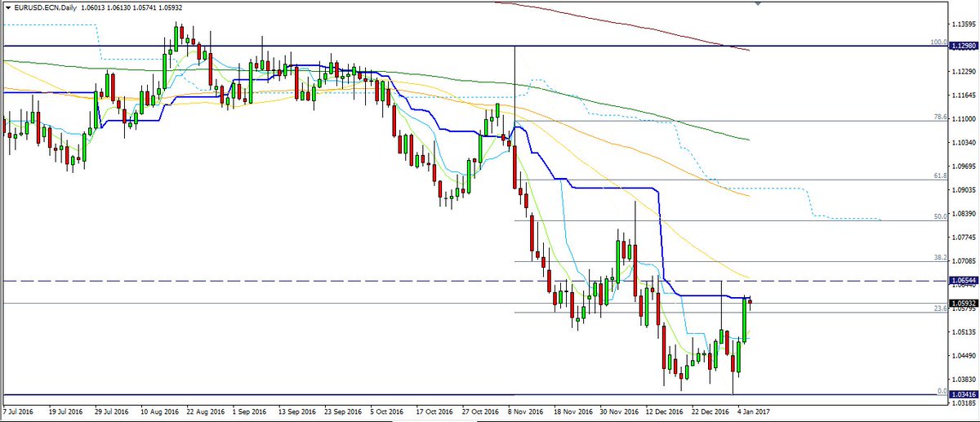
Task: Click the 13 Sep 2016 date label
Action: (x=296, y=413)
